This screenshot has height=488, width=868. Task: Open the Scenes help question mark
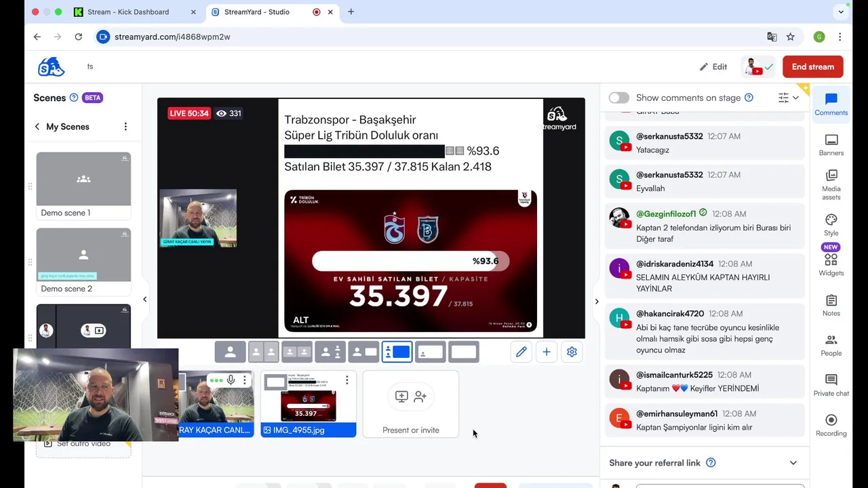(74, 98)
